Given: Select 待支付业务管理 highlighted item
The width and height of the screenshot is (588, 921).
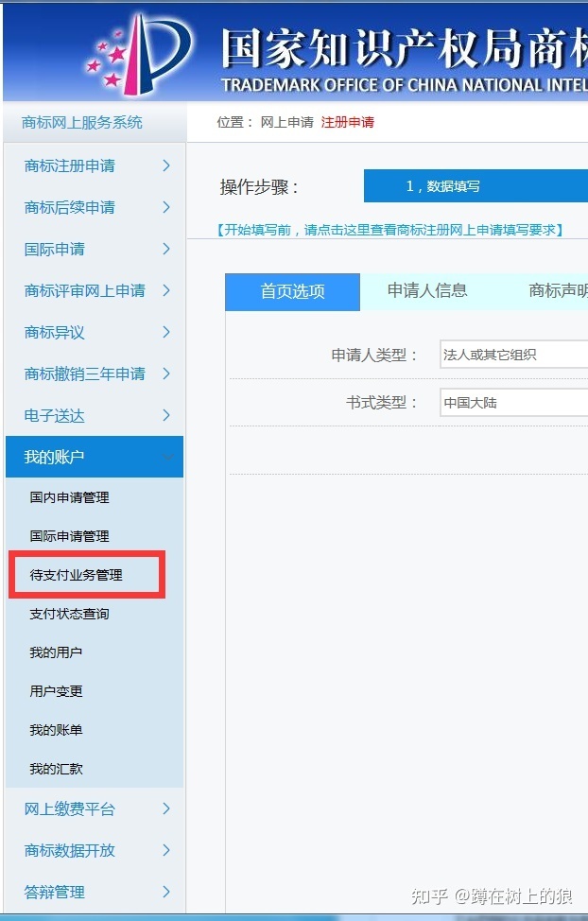Looking at the screenshot, I should (76, 575).
